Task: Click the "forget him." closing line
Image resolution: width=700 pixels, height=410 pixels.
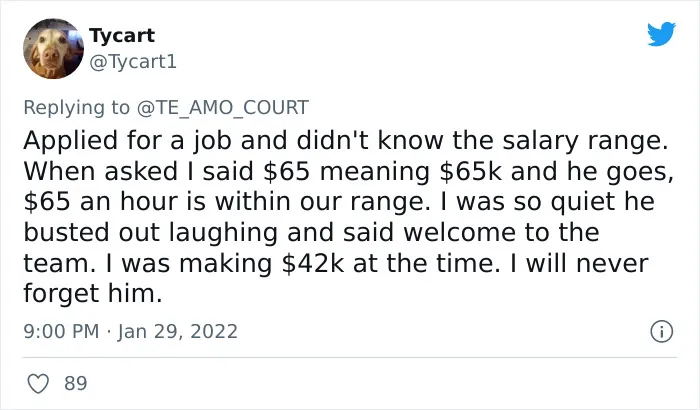Action: click(93, 293)
